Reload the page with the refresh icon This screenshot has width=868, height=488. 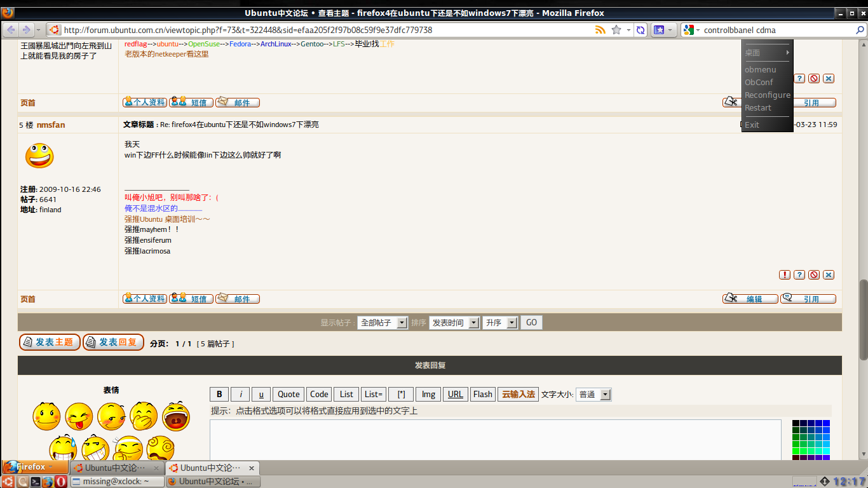(641, 30)
